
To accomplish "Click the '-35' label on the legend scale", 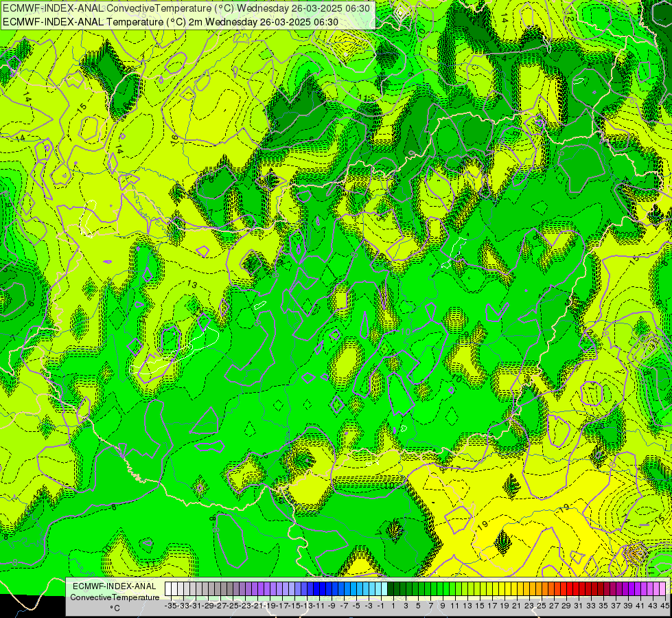I will click(170, 606).
